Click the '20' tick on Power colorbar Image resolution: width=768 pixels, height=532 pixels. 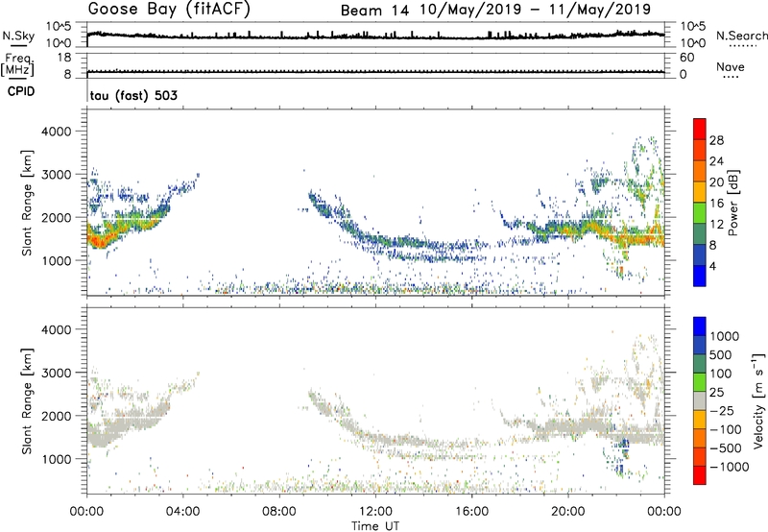coord(716,182)
